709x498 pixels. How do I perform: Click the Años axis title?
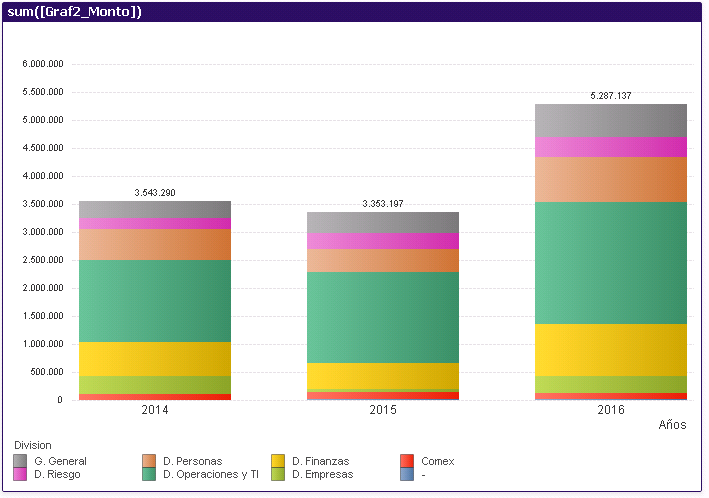coord(672,425)
